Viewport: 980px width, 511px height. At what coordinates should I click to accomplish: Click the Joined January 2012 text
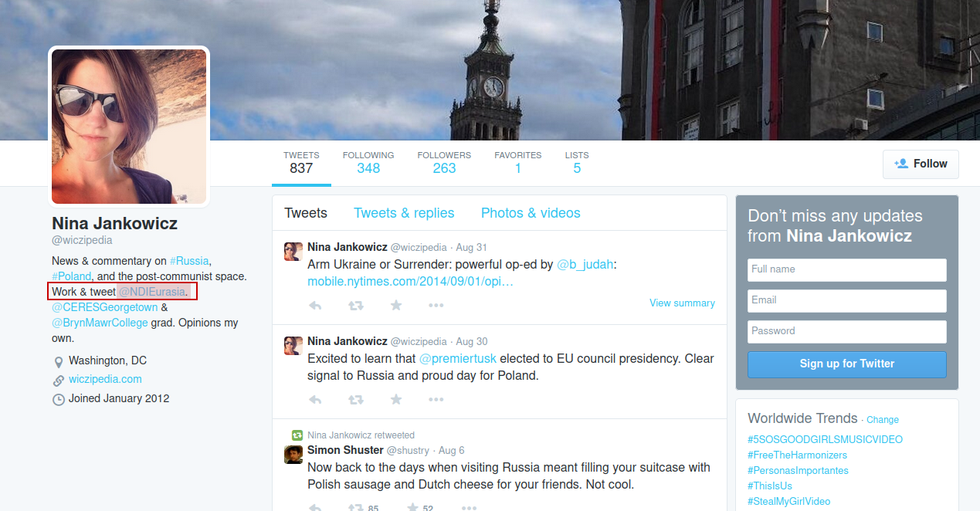(119, 398)
